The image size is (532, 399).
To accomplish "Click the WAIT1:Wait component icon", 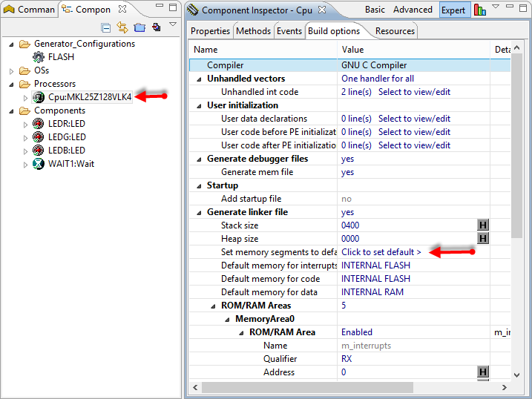I will [39, 164].
